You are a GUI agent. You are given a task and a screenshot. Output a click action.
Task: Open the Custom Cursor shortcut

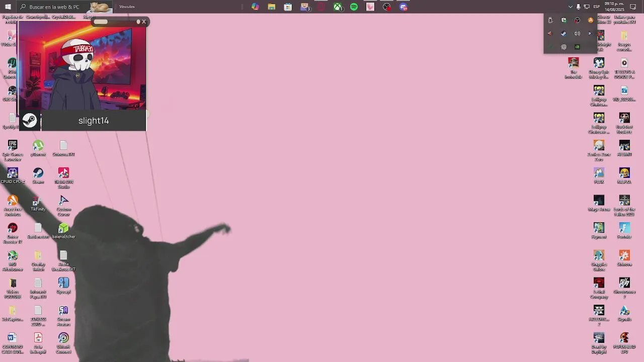point(63,206)
